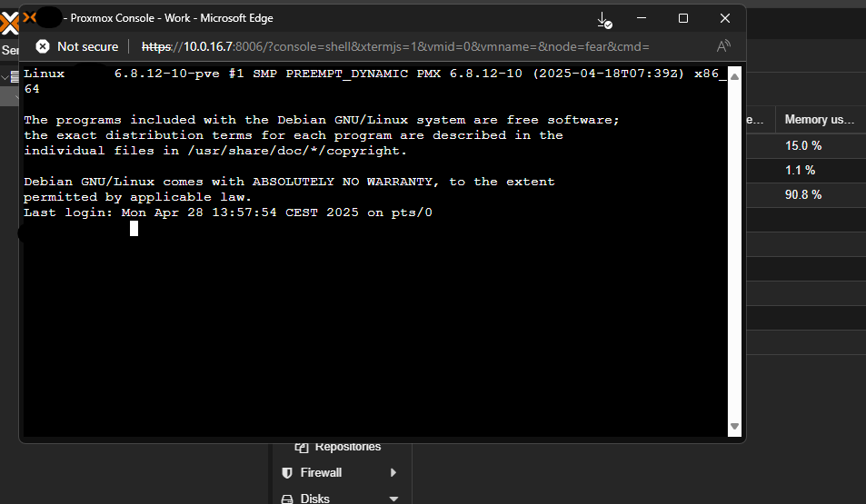Collapse the tree node in background Proxmox sidebar
Viewport: 866px width, 504px height.
[x=5, y=77]
